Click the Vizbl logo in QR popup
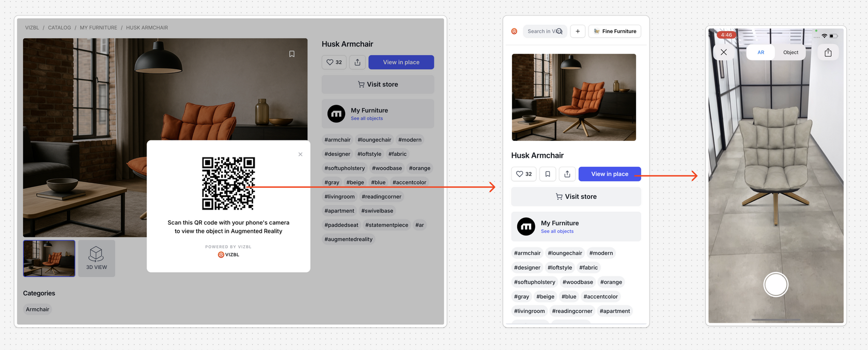 (x=228, y=254)
